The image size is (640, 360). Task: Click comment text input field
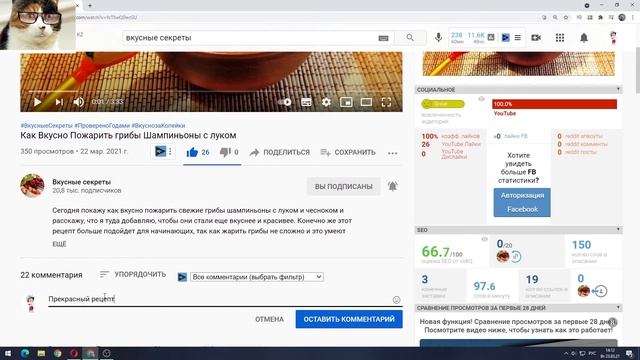tap(218, 299)
